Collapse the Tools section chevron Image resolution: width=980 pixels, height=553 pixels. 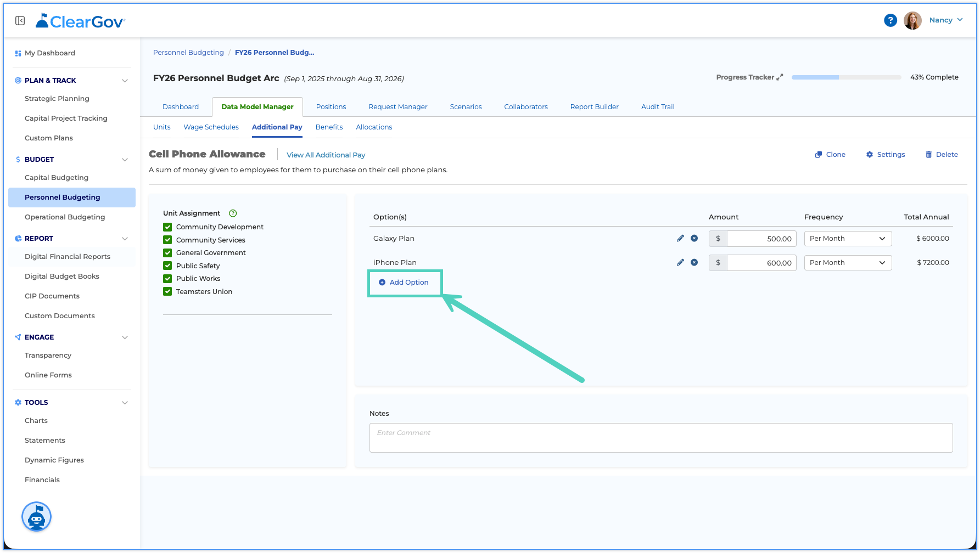point(125,403)
